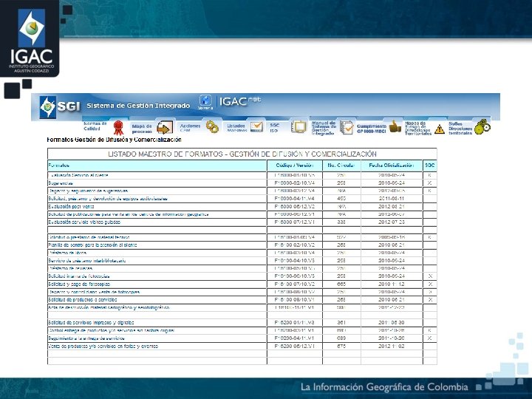Select the Cumplimiento GP1000-MECI menu label

(x=372, y=129)
